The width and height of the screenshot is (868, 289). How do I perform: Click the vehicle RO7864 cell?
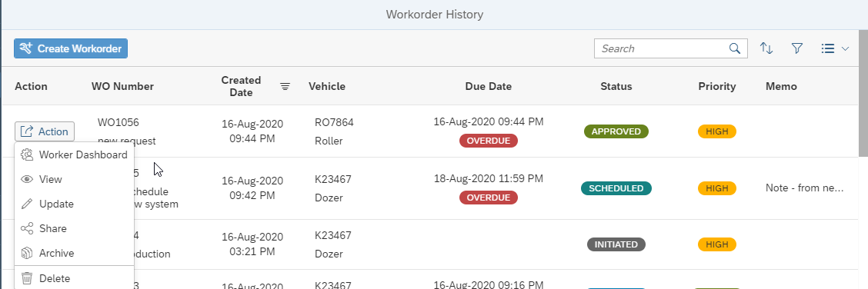click(335, 122)
